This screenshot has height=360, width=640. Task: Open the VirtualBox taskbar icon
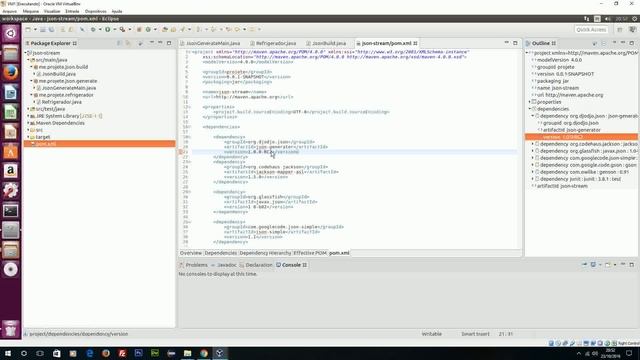pyautogui.click(x=220, y=353)
